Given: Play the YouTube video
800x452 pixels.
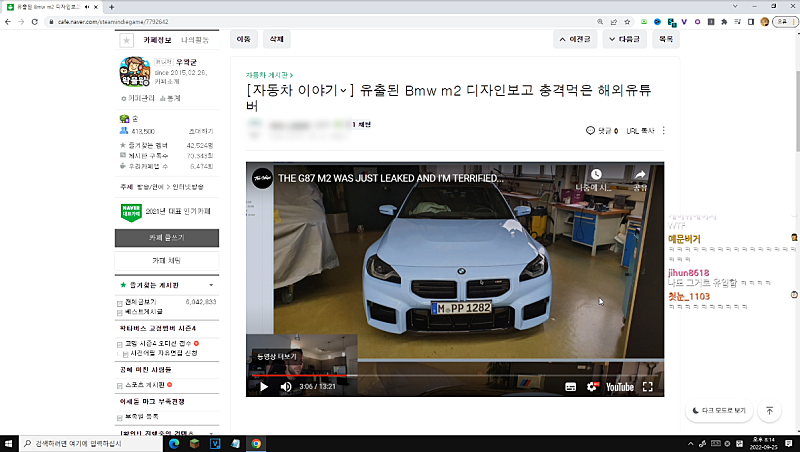Looking at the screenshot, I should [x=264, y=387].
